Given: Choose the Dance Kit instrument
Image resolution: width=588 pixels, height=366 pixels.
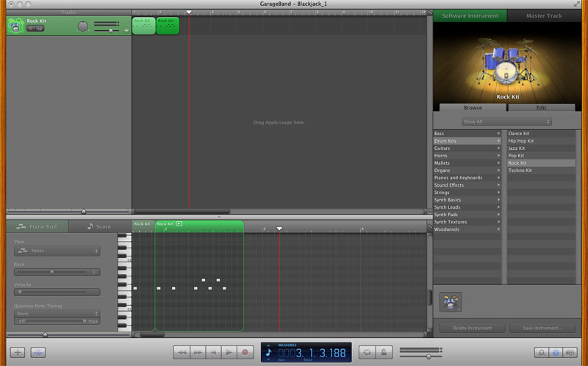Looking at the screenshot, I should tap(541, 134).
